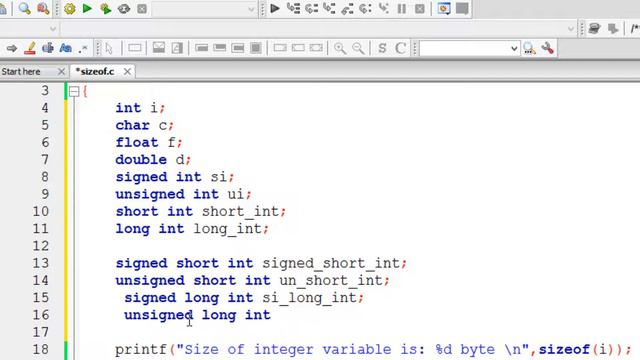Click the printf statement on line 18
Image resolution: width=640 pixels, height=360 pixels.
373,350
